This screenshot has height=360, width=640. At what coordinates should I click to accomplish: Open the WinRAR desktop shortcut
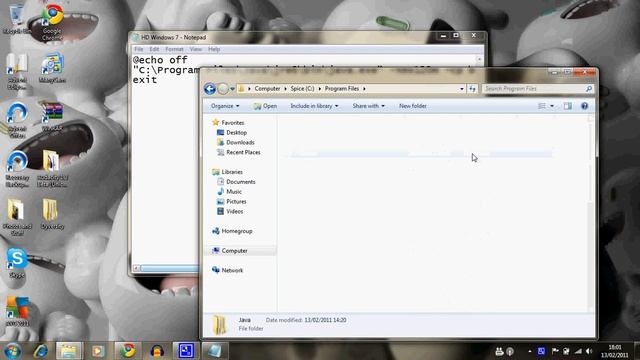(x=52, y=117)
